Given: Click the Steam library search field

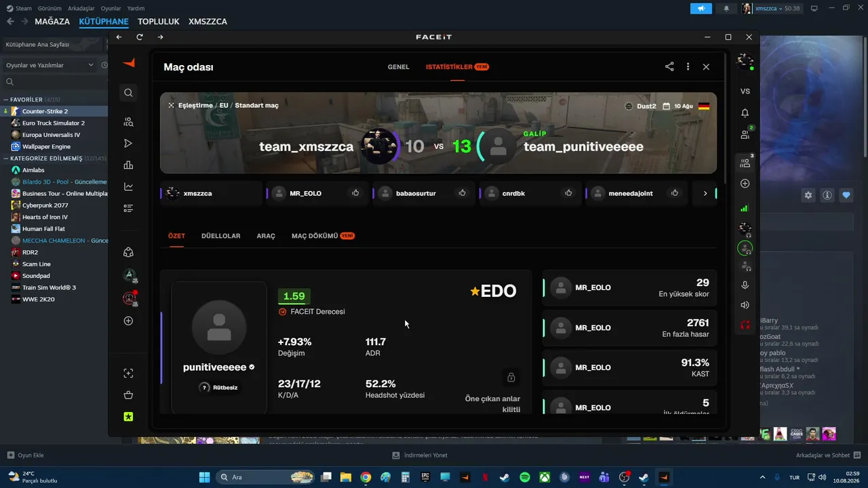Looking at the screenshot, I should [x=54, y=82].
